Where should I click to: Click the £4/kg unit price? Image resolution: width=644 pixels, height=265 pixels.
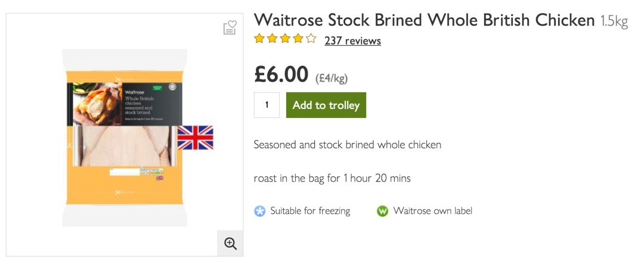pos(331,78)
